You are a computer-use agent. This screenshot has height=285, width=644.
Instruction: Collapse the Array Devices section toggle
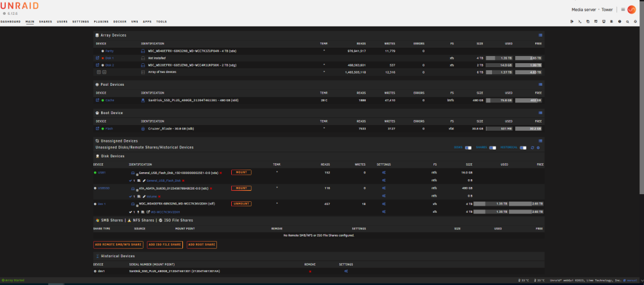(540, 35)
